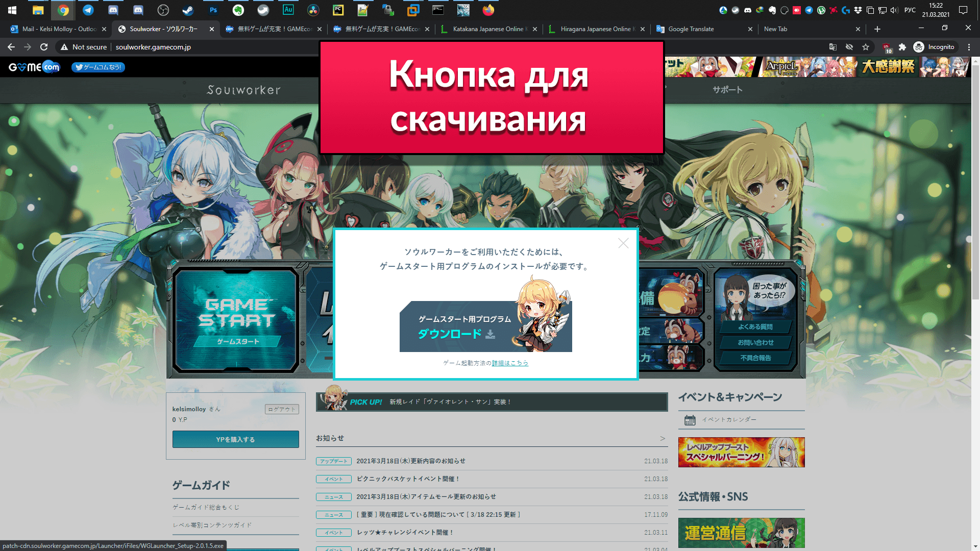Image resolution: width=980 pixels, height=551 pixels.
Task: Open Firefox from the taskbar
Action: (488, 10)
